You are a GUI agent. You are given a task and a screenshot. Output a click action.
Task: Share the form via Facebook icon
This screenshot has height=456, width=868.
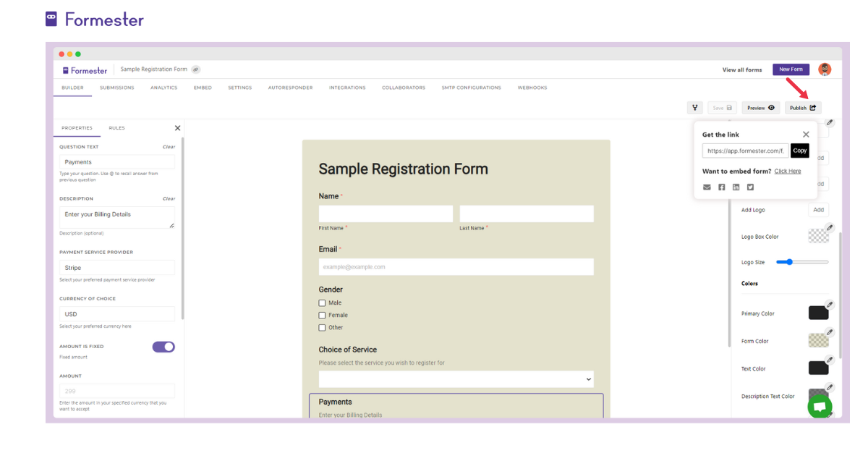pos(721,187)
